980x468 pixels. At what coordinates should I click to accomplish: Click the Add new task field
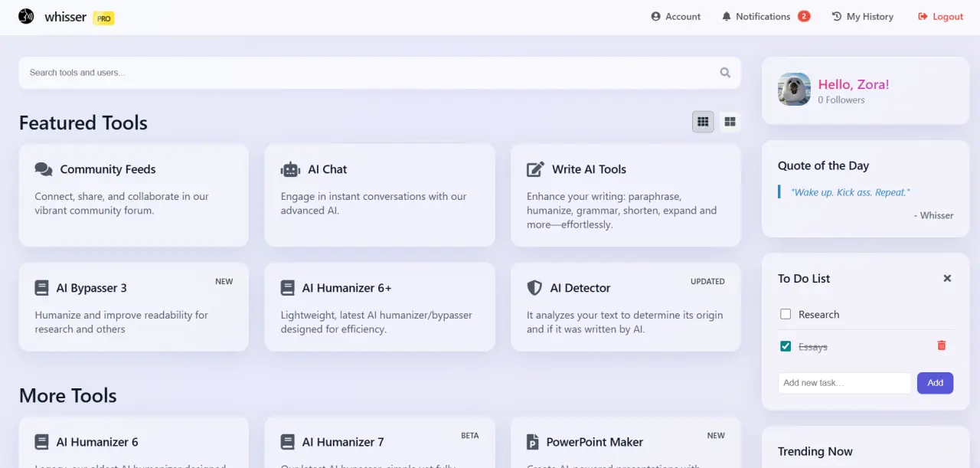(844, 383)
